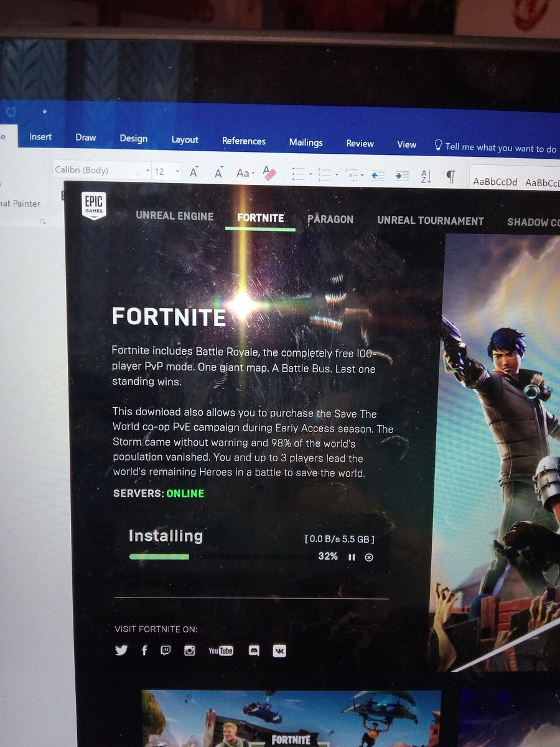Open Fortnite's Instagram page
Image resolution: width=560 pixels, height=747 pixels.
[190, 651]
